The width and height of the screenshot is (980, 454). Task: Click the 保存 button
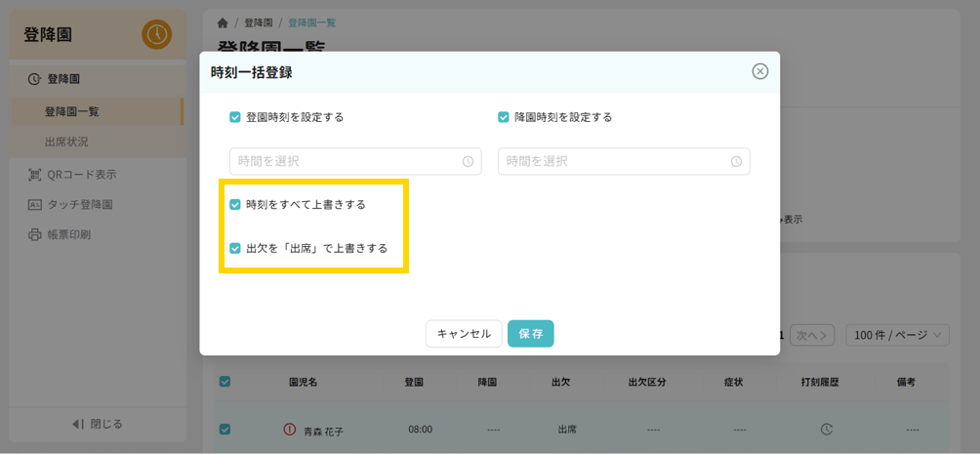click(x=530, y=334)
